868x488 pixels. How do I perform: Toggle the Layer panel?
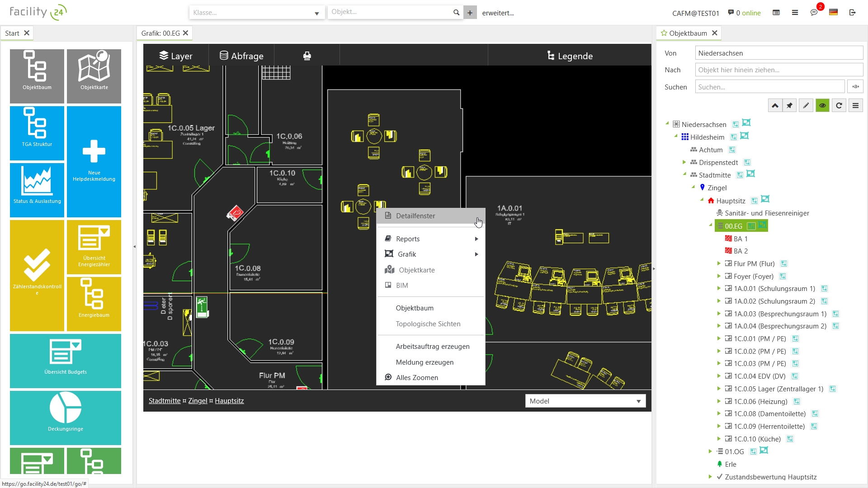tap(176, 56)
